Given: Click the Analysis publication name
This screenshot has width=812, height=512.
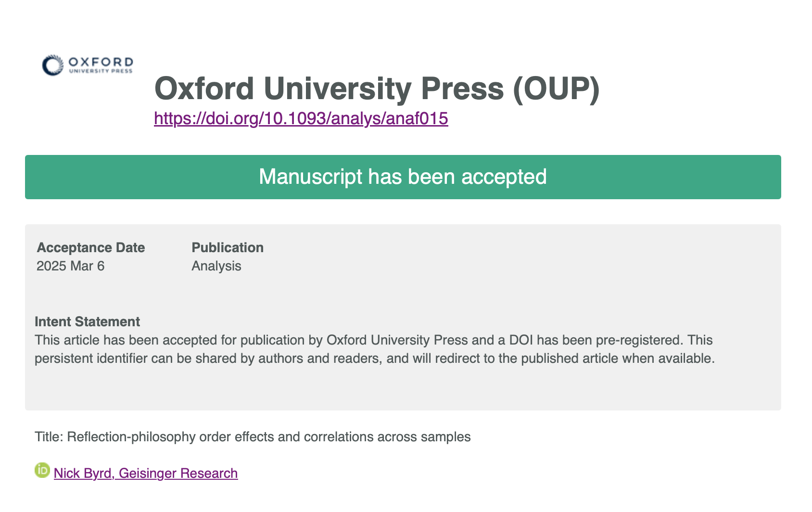Looking at the screenshot, I should point(216,266).
